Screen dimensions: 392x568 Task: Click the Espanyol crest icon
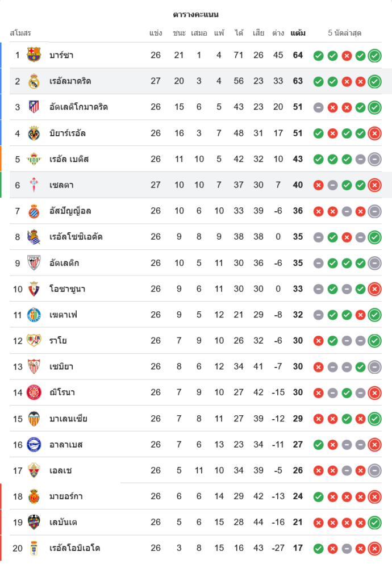(x=34, y=211)
